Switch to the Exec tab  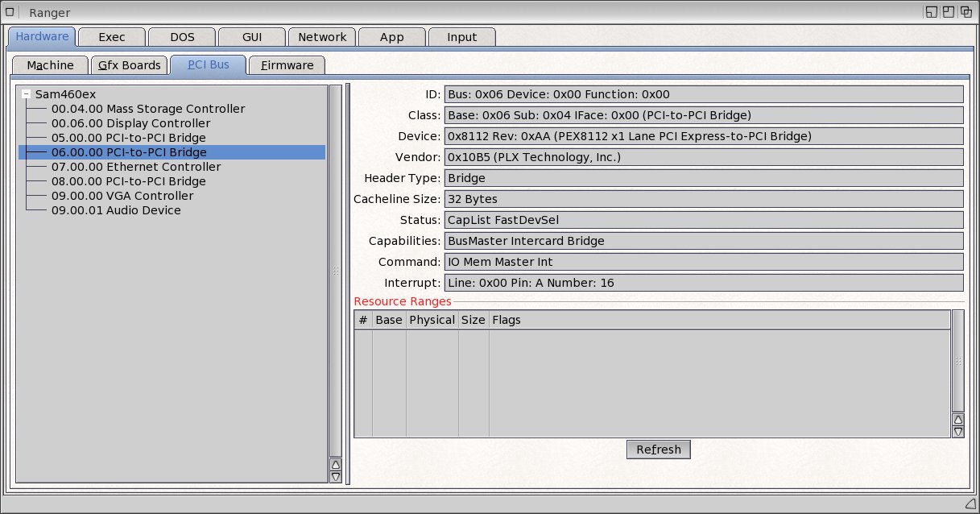[x=112, y=37]
